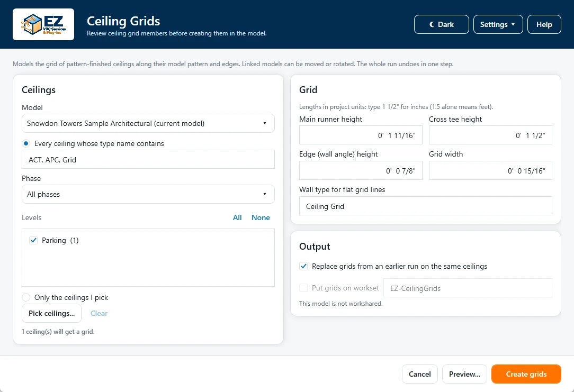Click the EZ-CeilingGrids workset name field
This screenshot has height=392, width=574.
468,288
